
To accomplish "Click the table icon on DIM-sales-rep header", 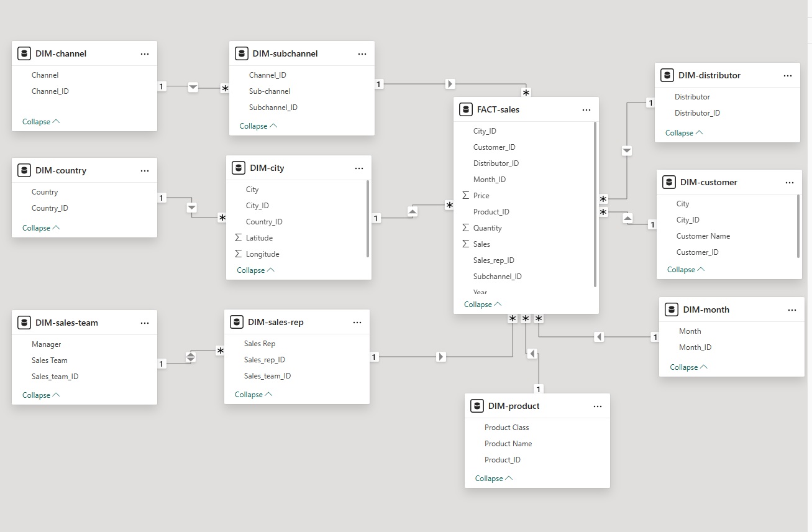I will point(237,322).
